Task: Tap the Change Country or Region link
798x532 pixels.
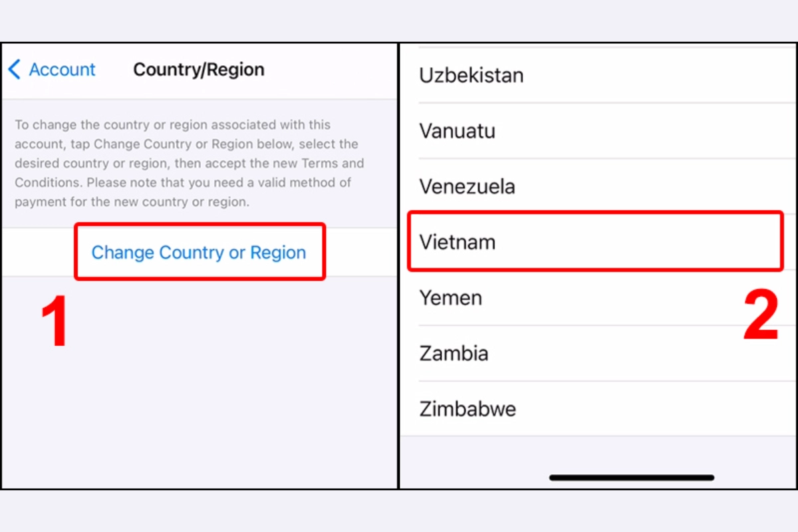Action: pyautogui.click(x=199, y=253)
